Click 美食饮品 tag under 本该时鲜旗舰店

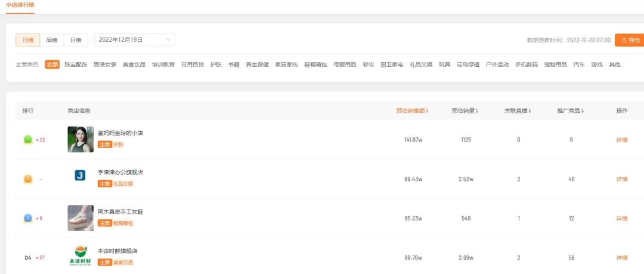coord(123,263)
